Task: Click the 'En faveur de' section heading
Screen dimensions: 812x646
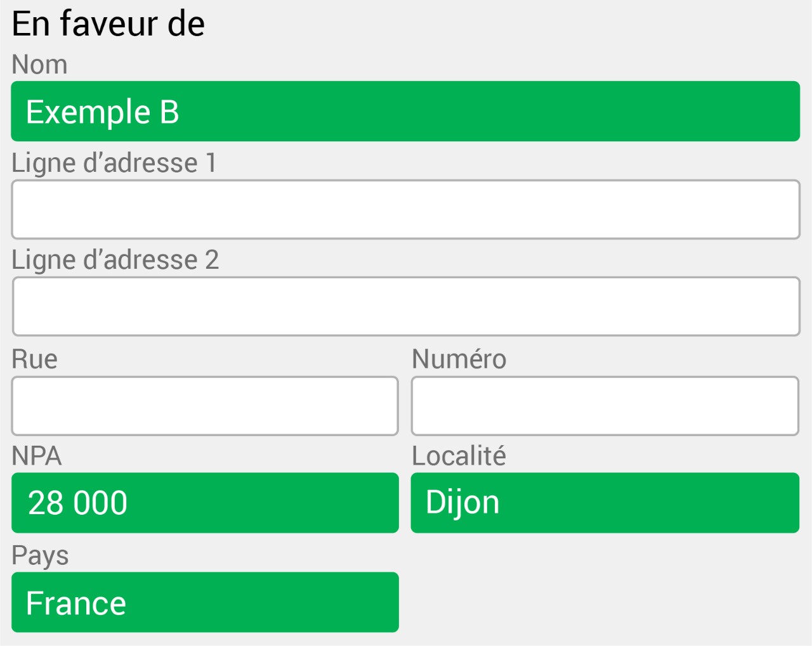Action: point(108,24)
